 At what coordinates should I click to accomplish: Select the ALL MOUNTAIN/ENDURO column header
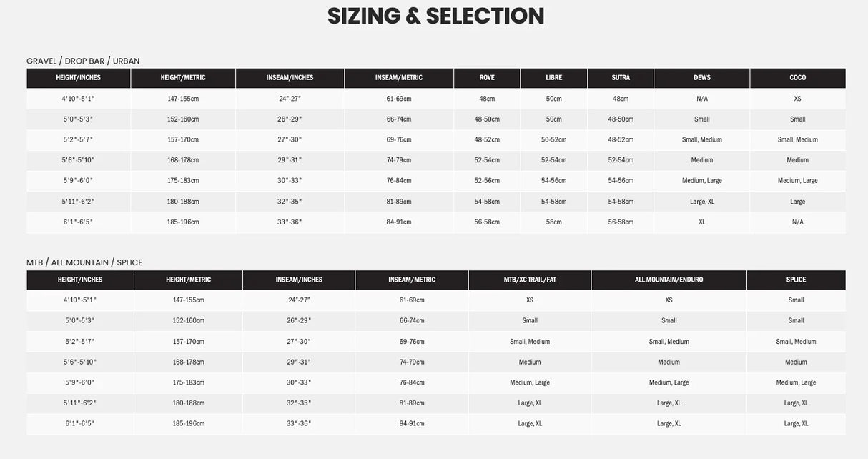point(669,280)
